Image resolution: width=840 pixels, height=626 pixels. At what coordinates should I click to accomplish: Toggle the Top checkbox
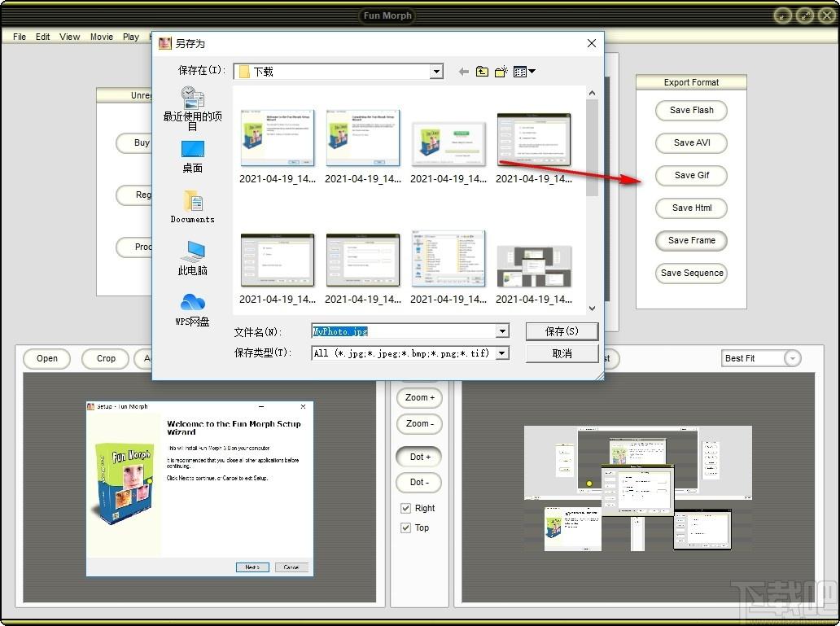coord(405,528)
